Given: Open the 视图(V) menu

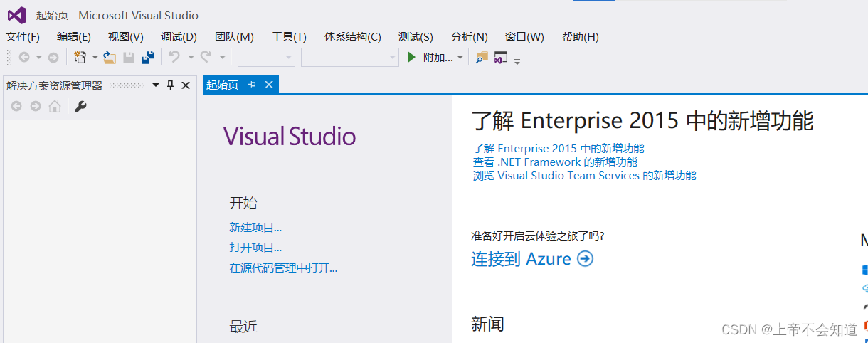Looking at the screenshot, I should coord(126,37).
